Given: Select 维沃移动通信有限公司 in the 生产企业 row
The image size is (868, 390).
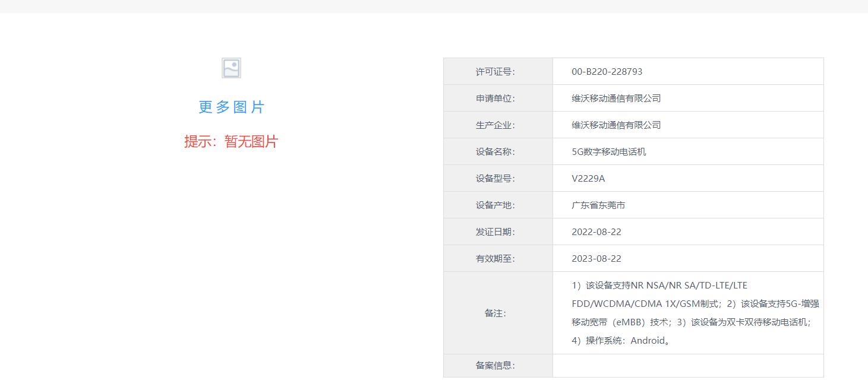Looking at the screenshot, I should 616,125.
